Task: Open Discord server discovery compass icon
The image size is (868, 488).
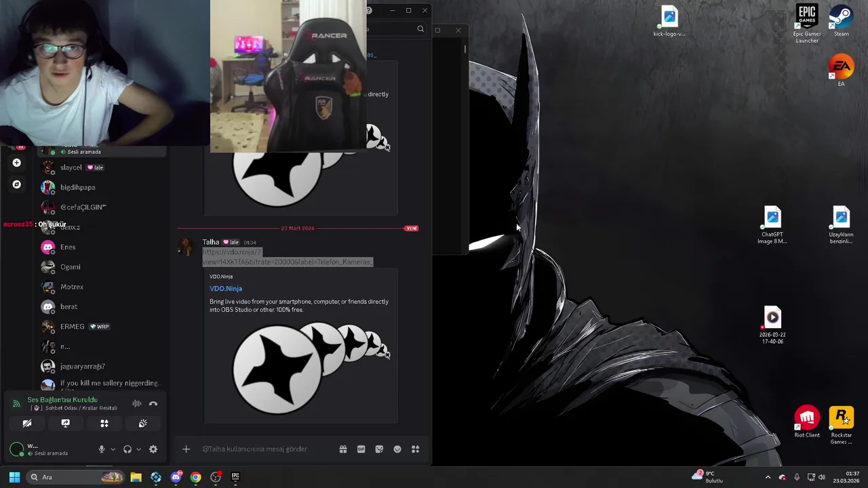Action: (x=17, y=184)
